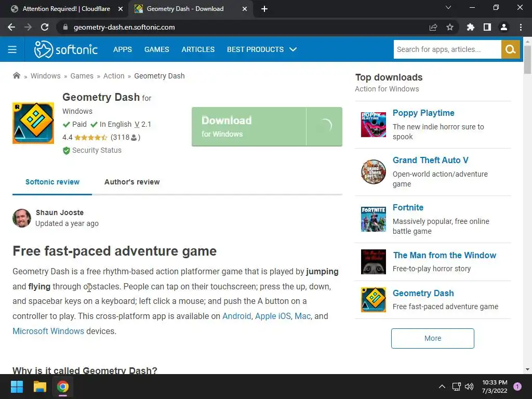Share this page from address bar

(433, 27)
